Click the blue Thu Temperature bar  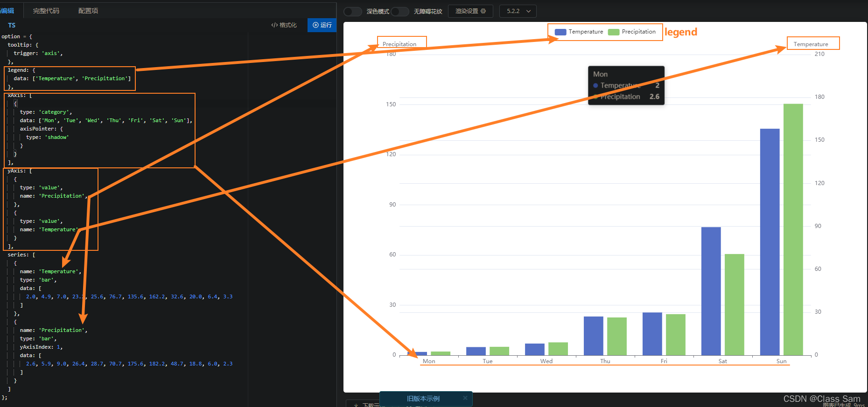coord(593,336)
